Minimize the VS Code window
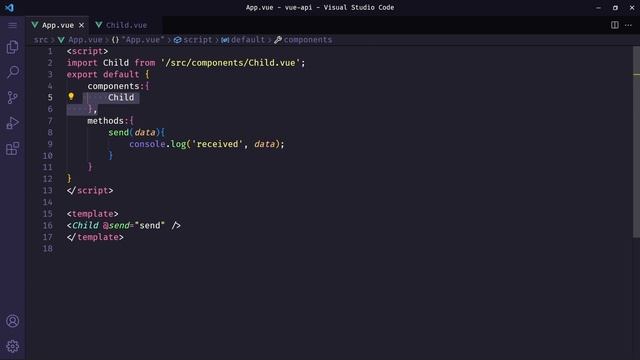This screenshot has height=360, width=640. click(x=598, y=7)
